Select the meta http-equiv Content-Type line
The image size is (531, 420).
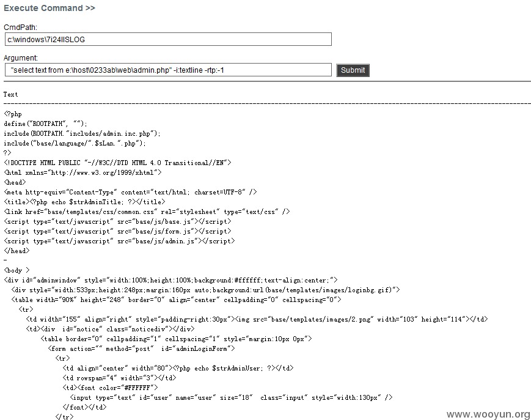(130, 193)
